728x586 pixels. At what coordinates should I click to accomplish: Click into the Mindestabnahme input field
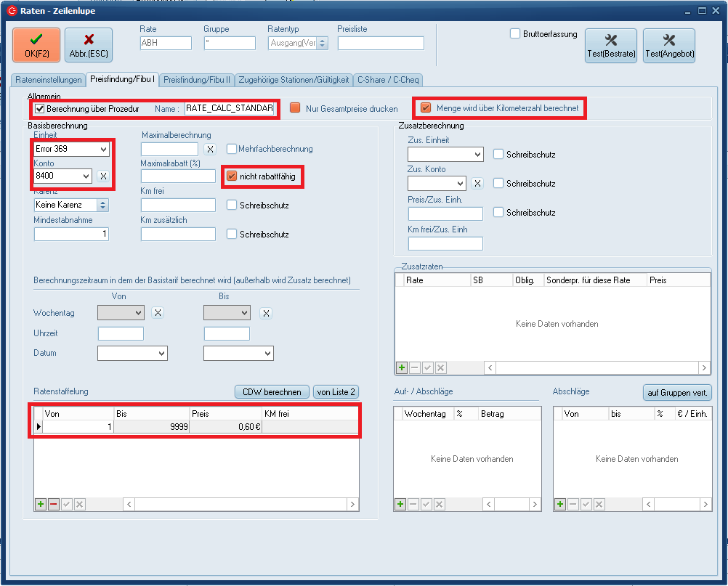click(x=71, y=234)
